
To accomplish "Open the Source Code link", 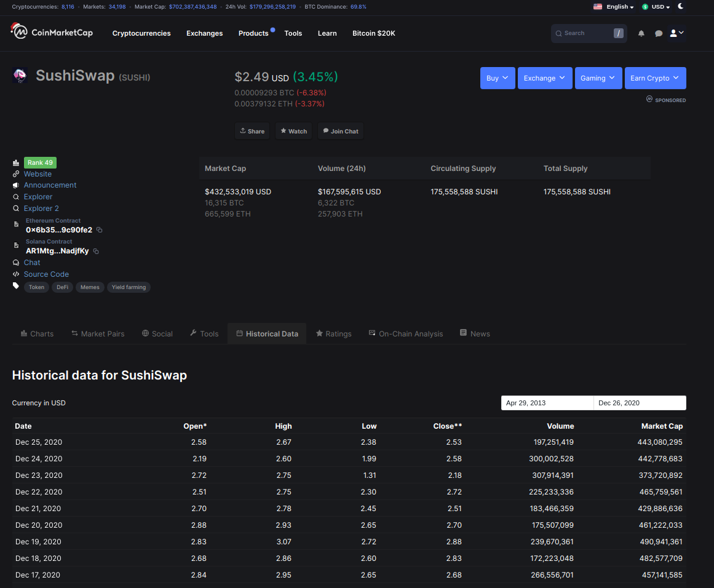I will 46,274.
